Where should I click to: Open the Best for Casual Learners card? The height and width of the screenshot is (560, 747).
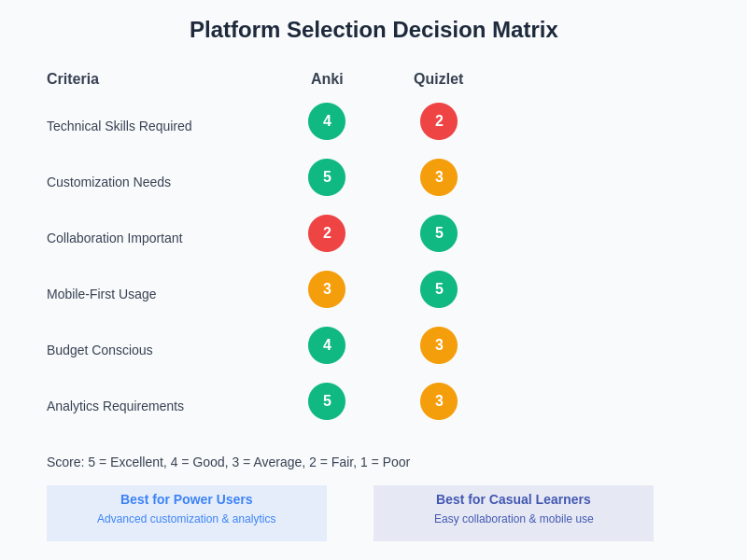click(514, 512)
